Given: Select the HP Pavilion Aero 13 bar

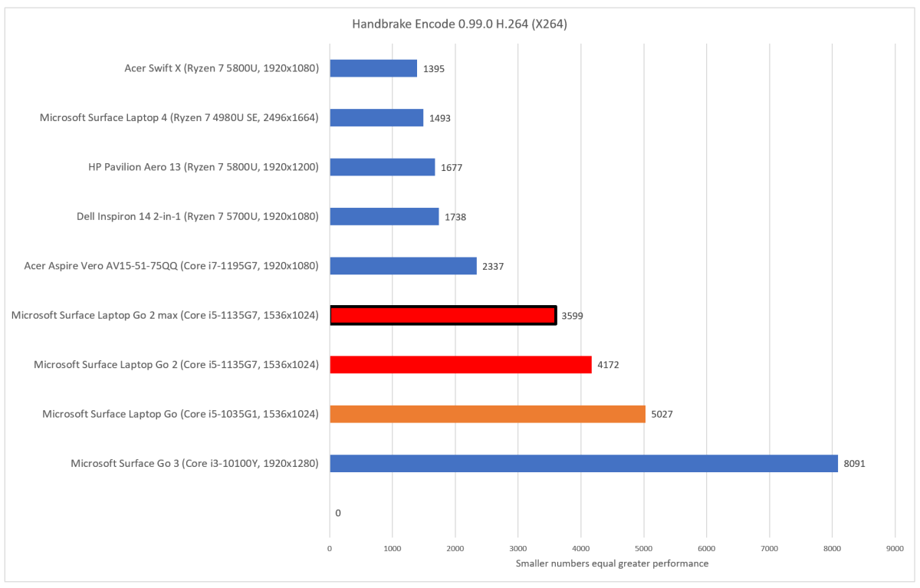Looking at the screenshot, I should click(x=382, y=167).
